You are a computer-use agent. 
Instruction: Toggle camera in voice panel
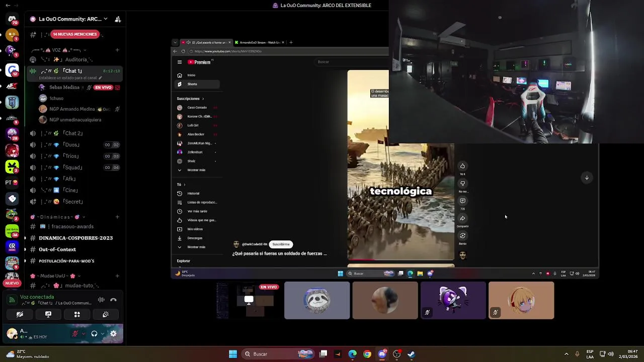[20, 314]
